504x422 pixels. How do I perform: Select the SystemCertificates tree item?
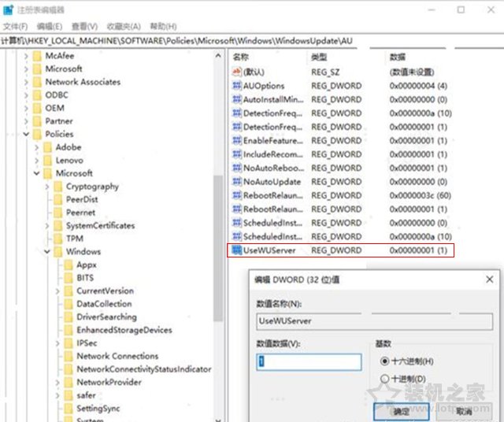click(x=100, y=226)
